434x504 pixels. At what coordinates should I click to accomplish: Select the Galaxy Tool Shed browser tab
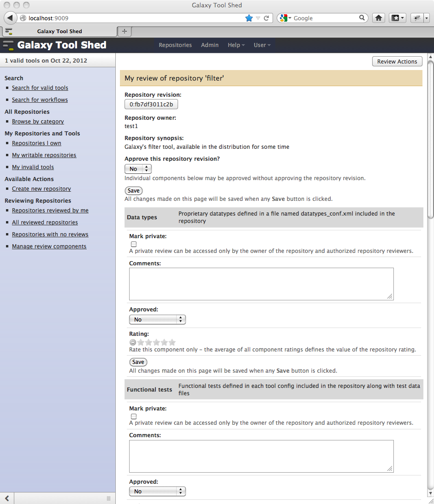coord(59,31)
